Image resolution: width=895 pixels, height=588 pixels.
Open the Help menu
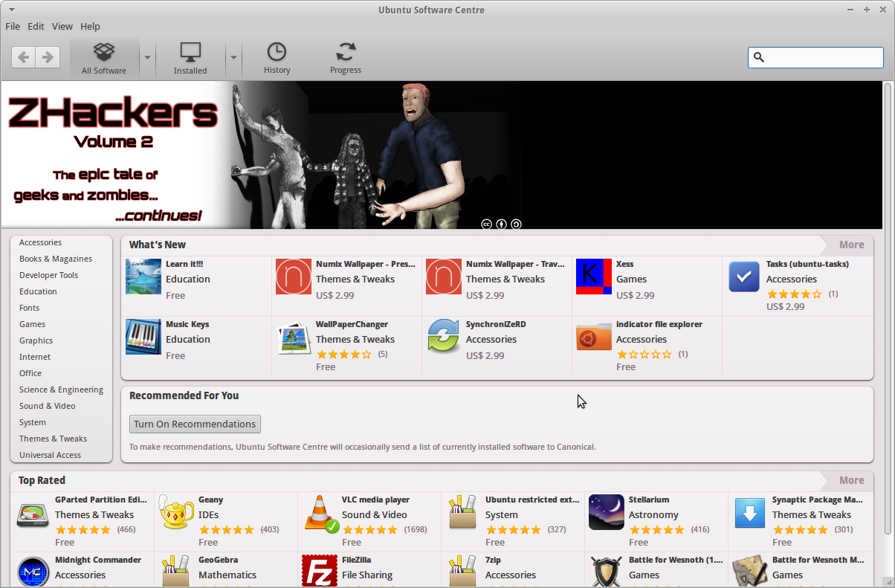(90, 26)
